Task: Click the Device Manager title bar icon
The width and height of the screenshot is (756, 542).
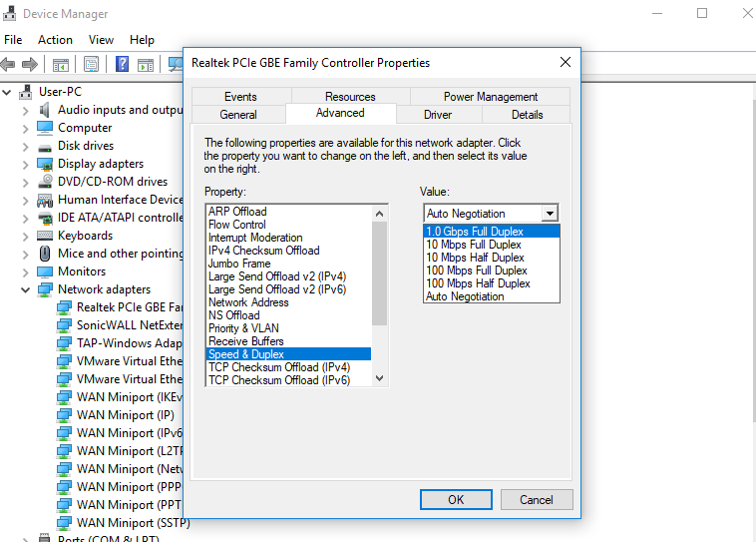Action: [x=10, y=14]
